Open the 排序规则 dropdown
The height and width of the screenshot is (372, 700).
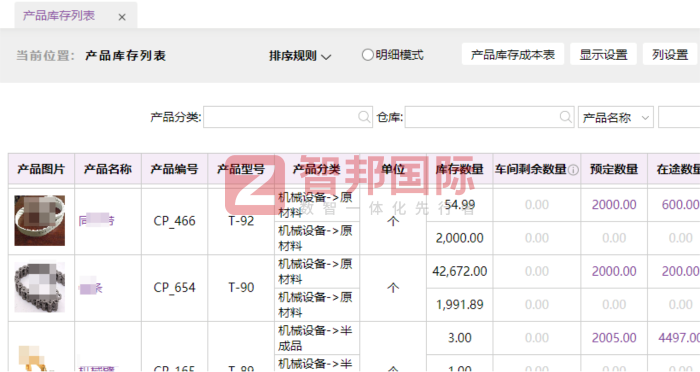coord(300,56)
